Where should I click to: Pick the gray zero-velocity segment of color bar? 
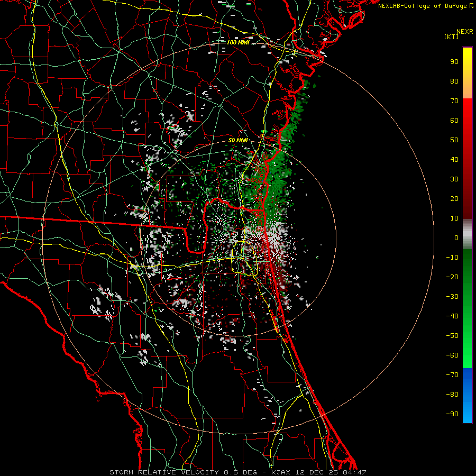click(x=467, y=234)
